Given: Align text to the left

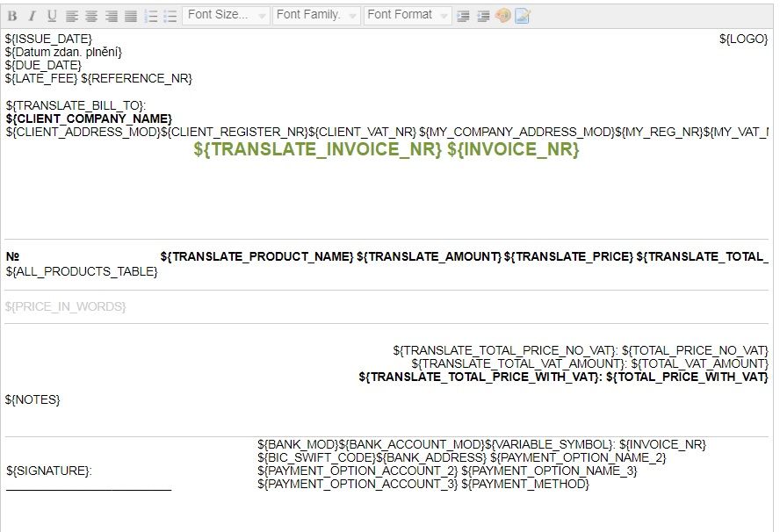Looking at the screenshot, I should [x=72, y=16].
